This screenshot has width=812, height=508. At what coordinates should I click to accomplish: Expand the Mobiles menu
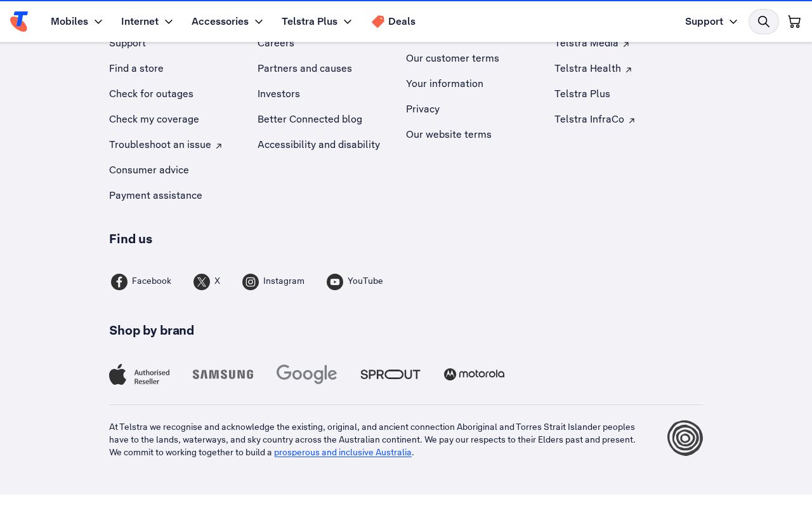click(x=76, y=22)
